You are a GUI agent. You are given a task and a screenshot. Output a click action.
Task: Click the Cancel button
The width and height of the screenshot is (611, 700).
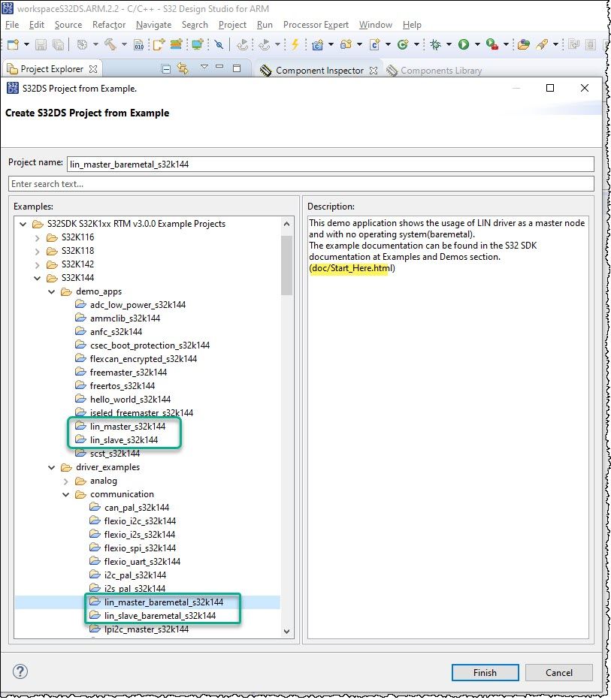point(559,672)
